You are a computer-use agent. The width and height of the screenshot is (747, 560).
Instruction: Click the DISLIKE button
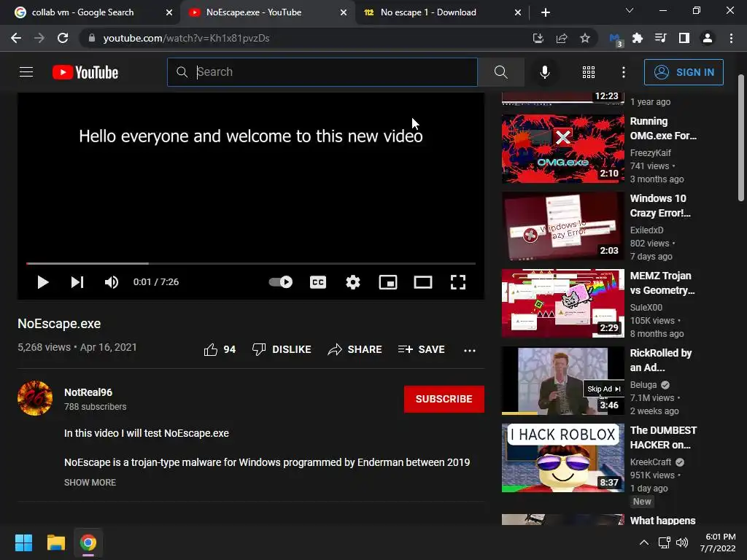[282, 349]
